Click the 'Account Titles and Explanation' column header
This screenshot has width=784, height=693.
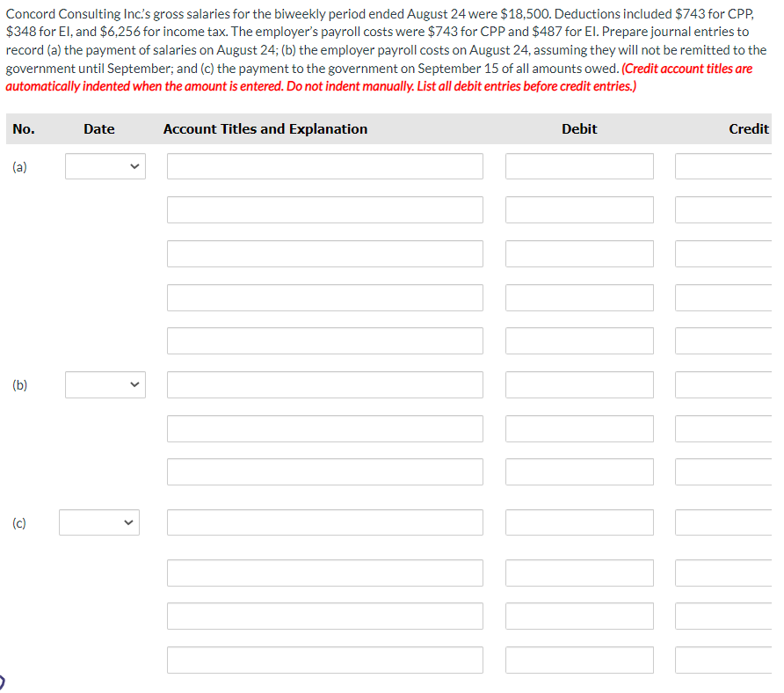coord(265,129)
